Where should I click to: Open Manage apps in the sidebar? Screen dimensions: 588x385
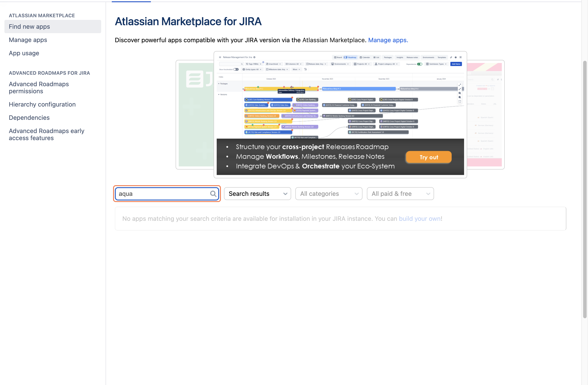28,40
